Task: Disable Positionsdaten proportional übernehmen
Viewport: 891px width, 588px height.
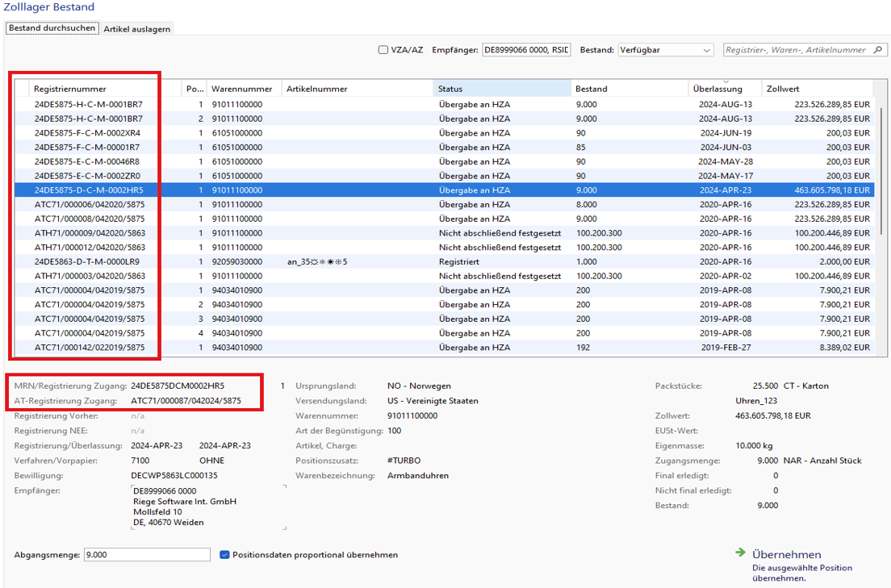Action: 224,554
